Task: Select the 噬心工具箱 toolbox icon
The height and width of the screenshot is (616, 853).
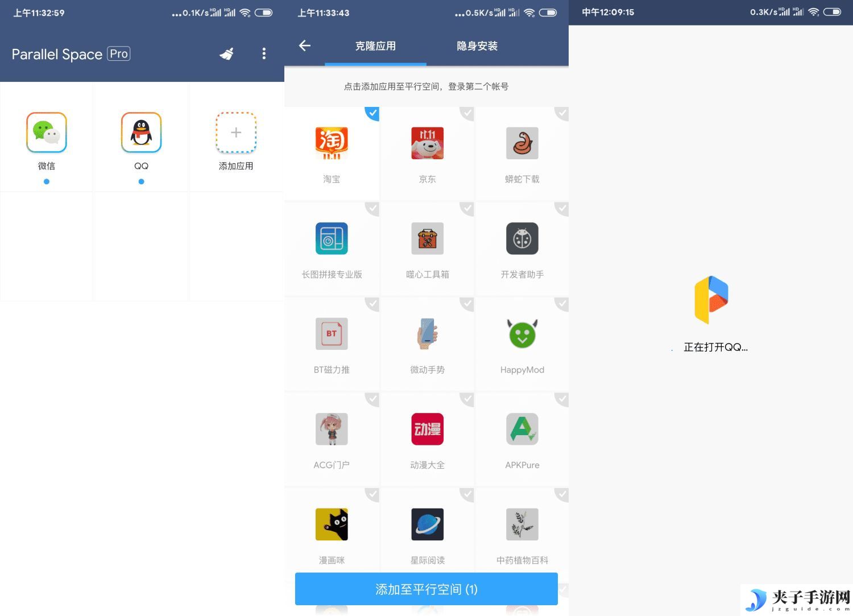Action: point(427,238)
